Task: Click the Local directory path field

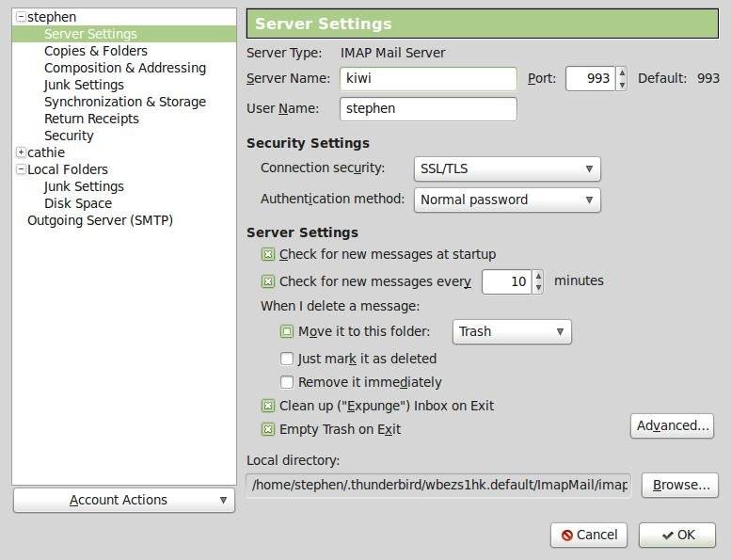Action: pos(438,486)
